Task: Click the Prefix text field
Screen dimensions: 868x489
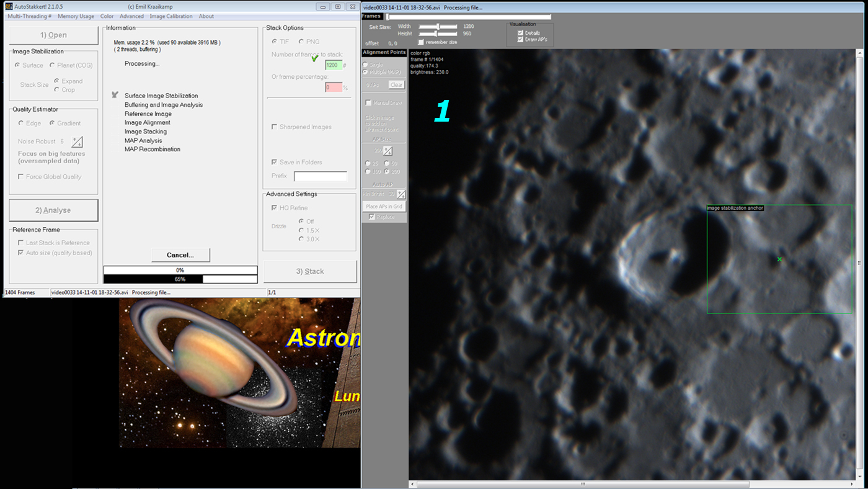Action: coord(321,176)
